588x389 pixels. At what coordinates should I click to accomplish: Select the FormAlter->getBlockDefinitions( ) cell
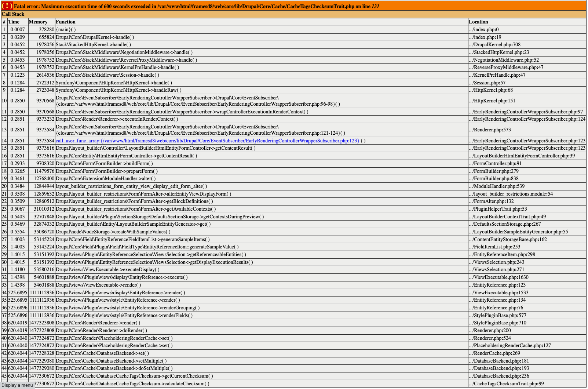262,201
